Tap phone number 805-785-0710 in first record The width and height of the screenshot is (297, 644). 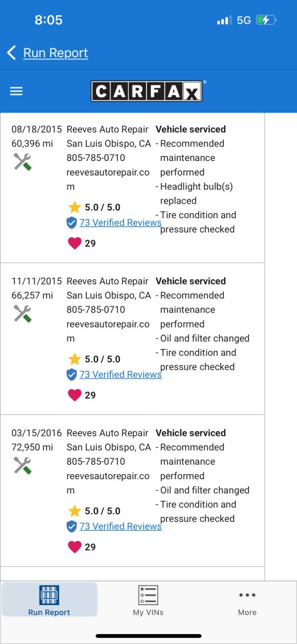(x=95, y=158)
